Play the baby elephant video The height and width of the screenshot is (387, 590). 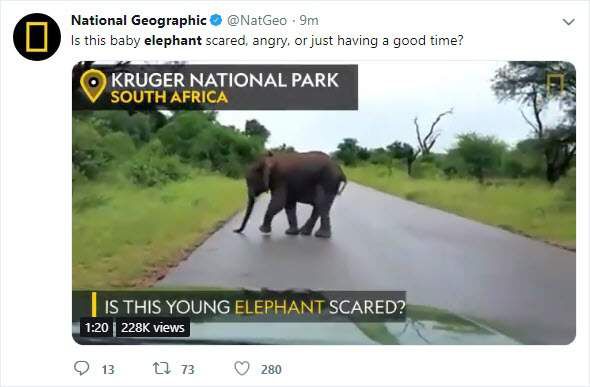pos(324,203)
